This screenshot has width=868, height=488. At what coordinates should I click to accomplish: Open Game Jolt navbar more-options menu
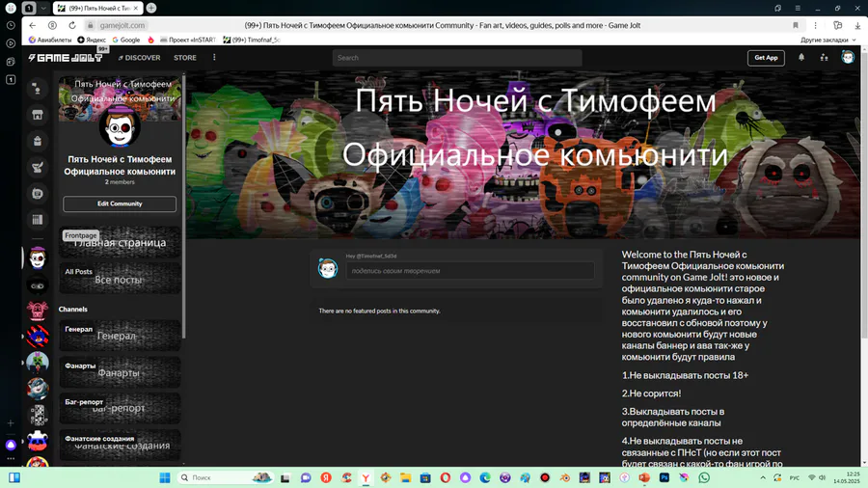pyautogui.click(x=214, y=58)
